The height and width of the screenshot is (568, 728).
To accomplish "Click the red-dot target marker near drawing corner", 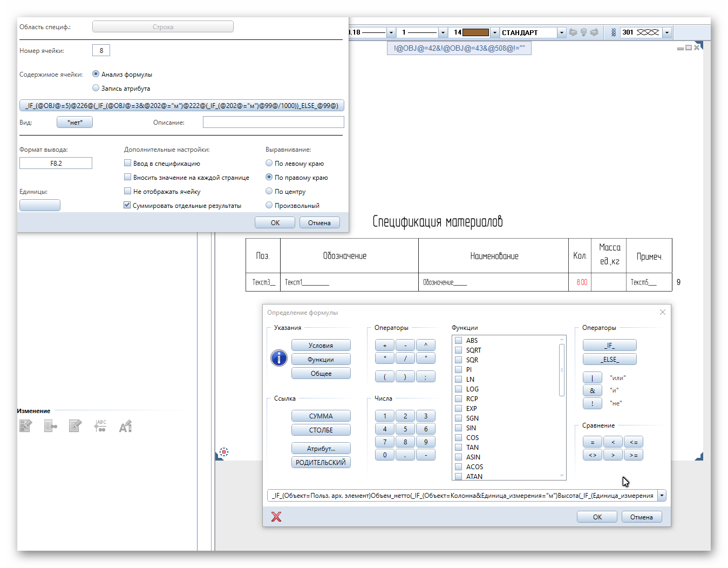I will 224,452.
